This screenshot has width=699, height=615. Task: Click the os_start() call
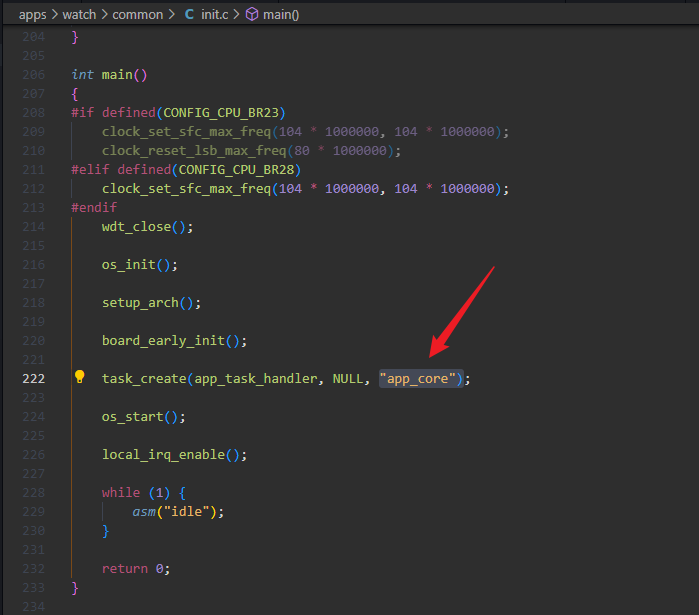(x=143, y=417)
